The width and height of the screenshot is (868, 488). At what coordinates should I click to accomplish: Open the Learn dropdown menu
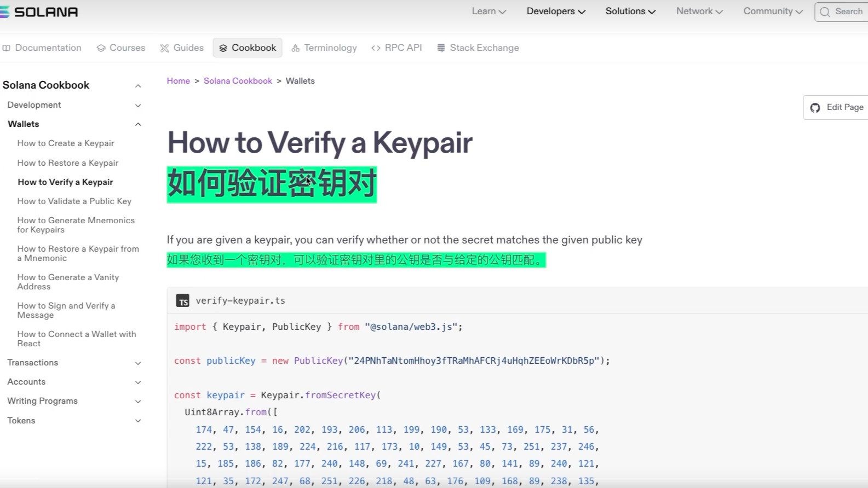[x=488, y=11]
